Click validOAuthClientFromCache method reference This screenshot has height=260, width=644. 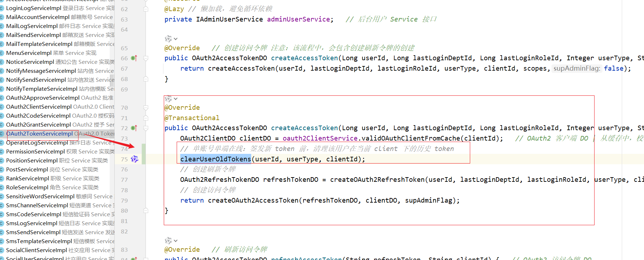411,138
